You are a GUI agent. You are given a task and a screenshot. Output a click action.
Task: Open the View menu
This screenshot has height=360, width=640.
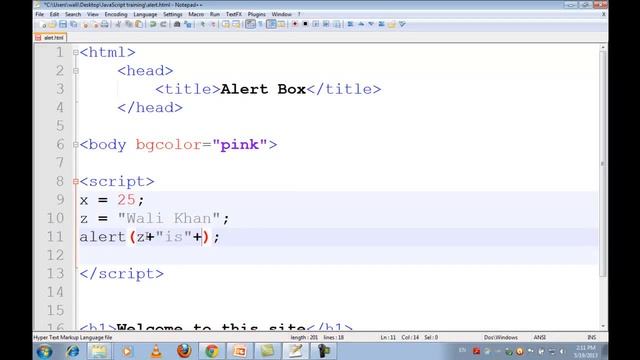[93, 14]
